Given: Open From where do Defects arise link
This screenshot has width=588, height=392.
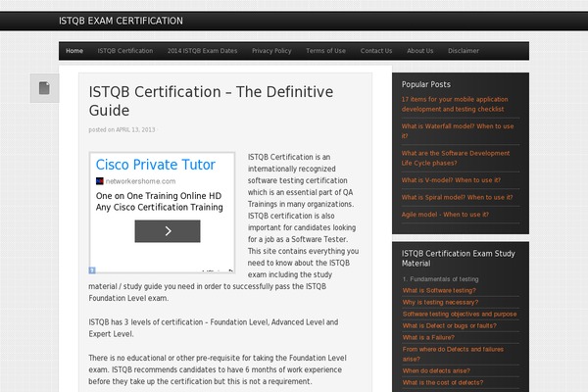Looking at the screenshot, I should pyautogui.click(x=453, y=354).
